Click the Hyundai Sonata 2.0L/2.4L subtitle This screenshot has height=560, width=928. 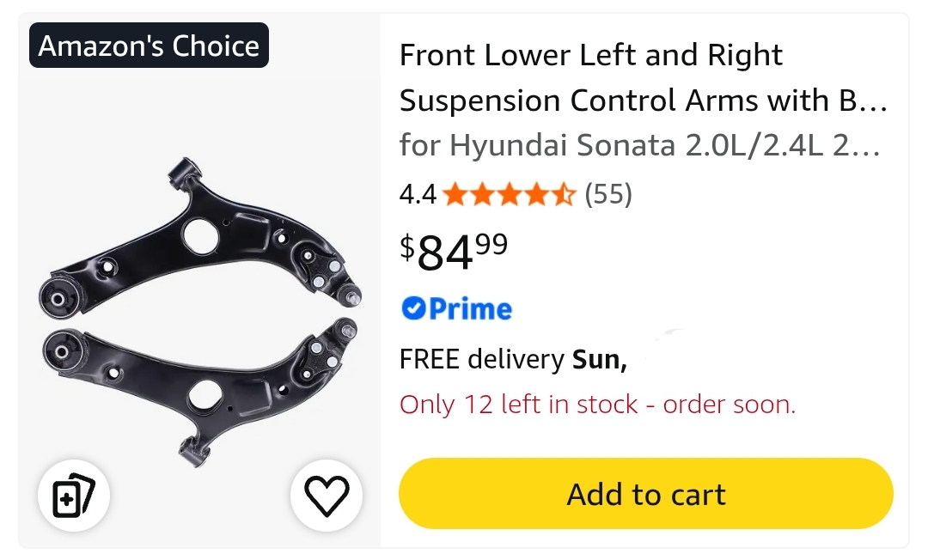[640, 145]
